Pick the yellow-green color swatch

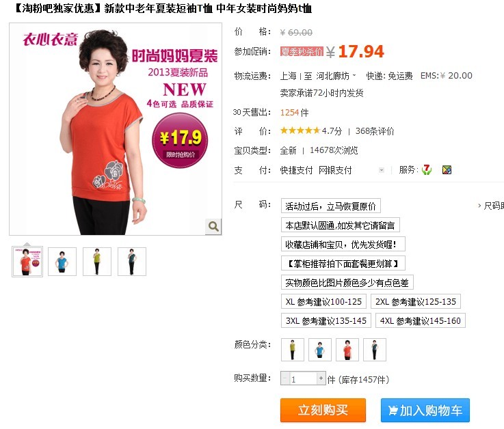pos(292,349)
